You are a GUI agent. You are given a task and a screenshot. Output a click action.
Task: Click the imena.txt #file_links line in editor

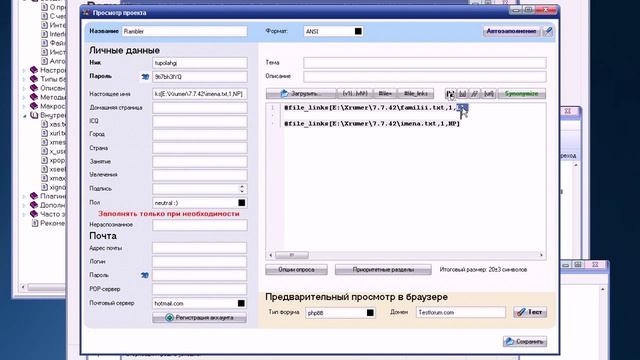pyautogui.click(x=372, y=123)
